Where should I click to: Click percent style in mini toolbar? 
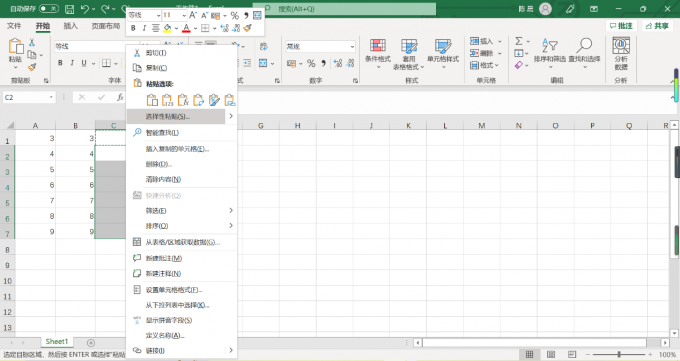[x=235, y=16]
